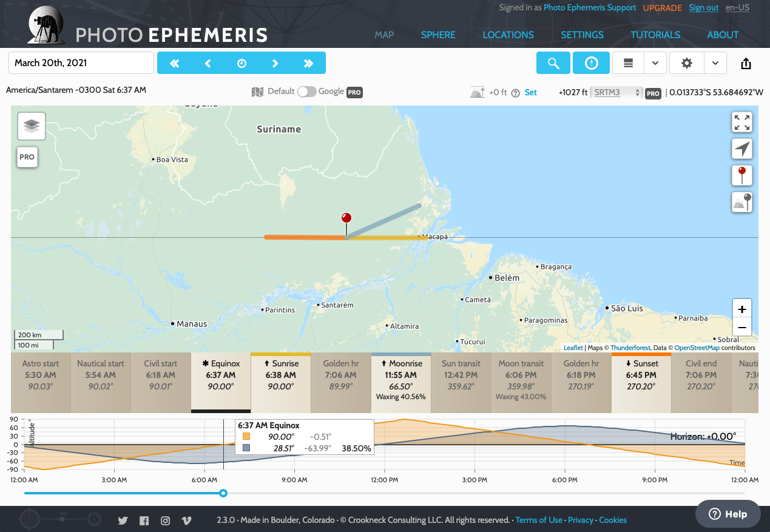This screenshot has height=532, width=770.
Task: Open the Vimeo link in footer
Action: [x=186, y=520]
